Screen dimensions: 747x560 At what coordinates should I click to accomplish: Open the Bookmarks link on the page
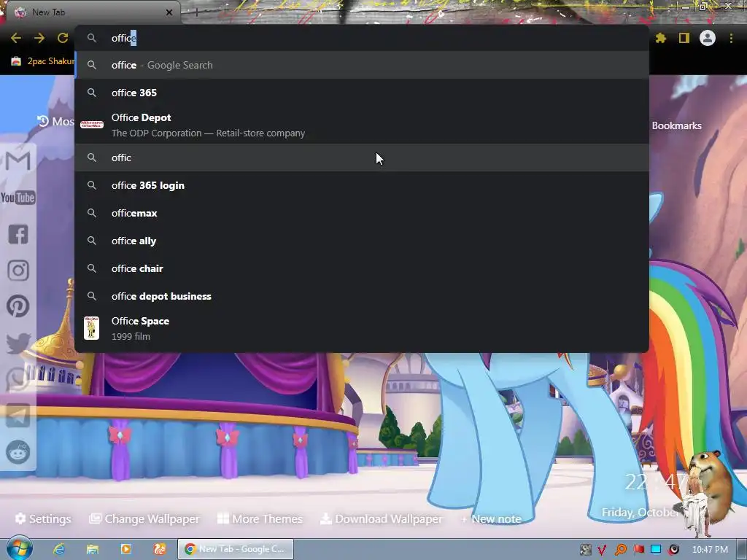(676, 125)
